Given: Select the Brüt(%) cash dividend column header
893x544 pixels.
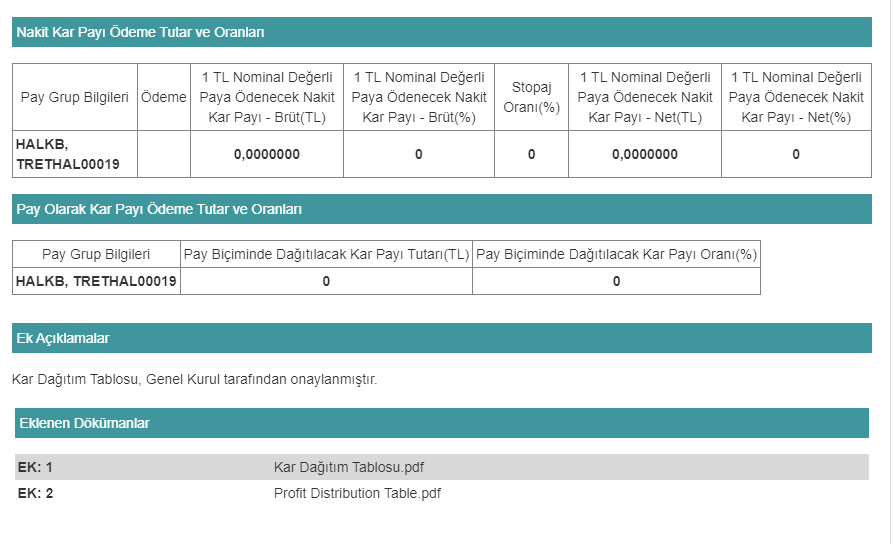Looking at the screenshot, I should [x=419, y=97].
